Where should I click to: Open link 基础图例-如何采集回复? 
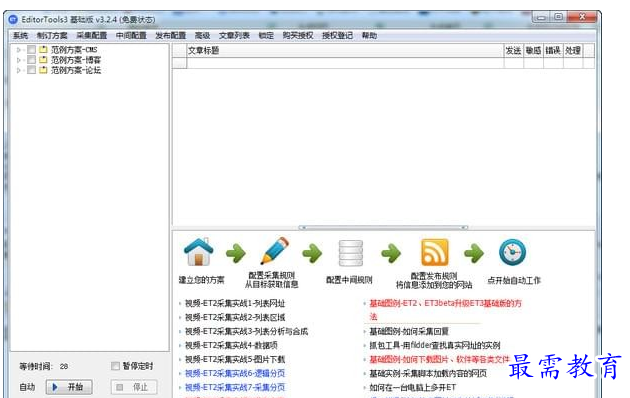tap(409, 331)
